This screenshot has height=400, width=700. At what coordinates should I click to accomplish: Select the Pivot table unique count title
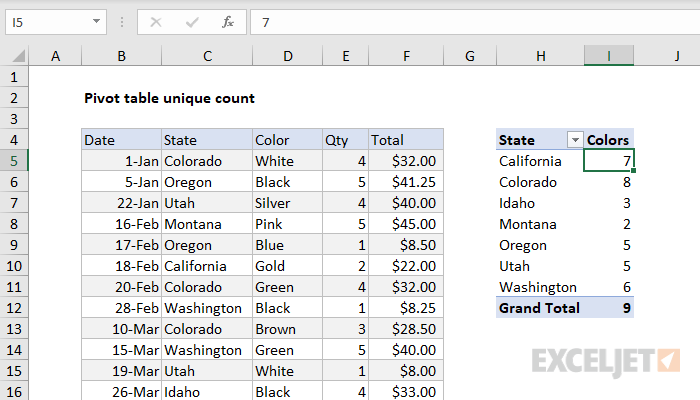[x=170, y=98]
